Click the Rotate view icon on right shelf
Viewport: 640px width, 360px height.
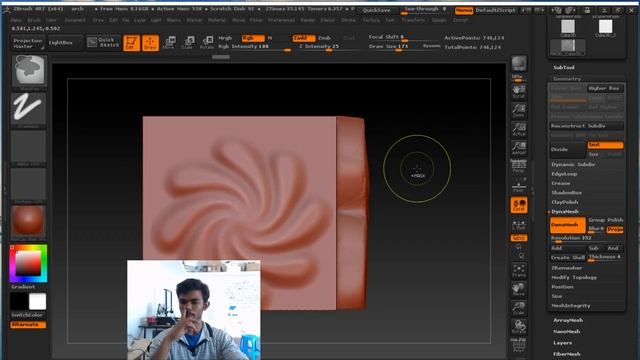[519, 327]
